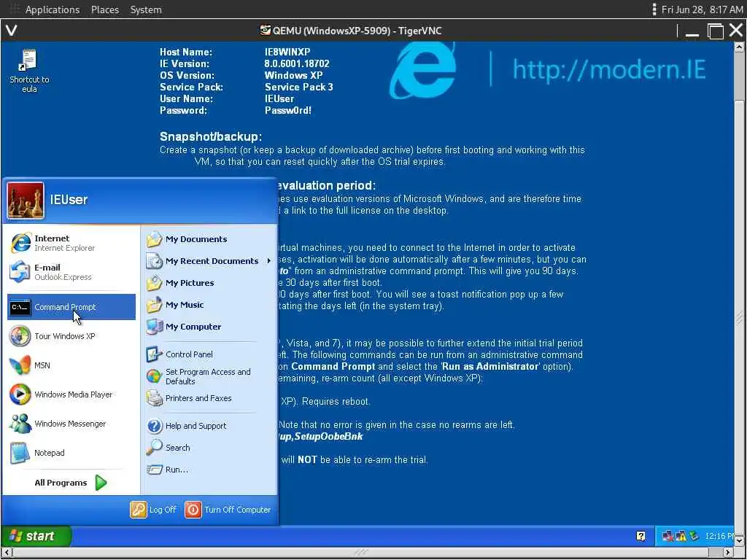747x560 pixels.
Task: Click horizontal scrollbar left arrow
Action: 6,552
